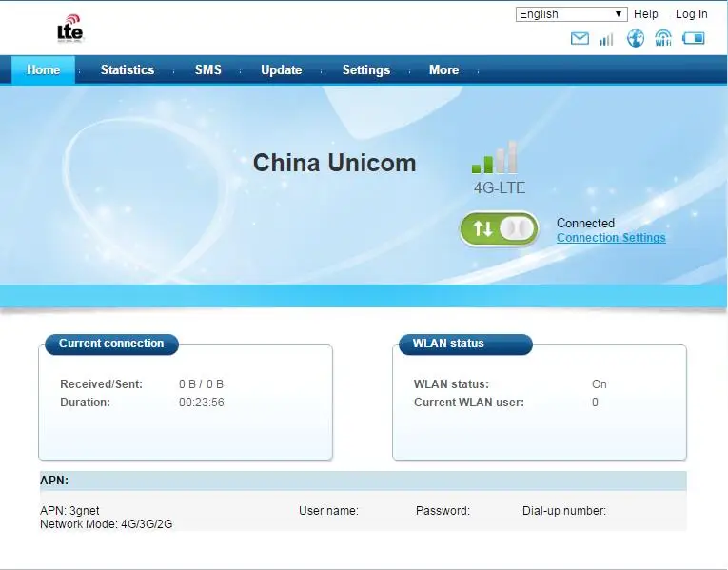Click the Duration: label
The image size is (728, 570).
(x=85, y=403)
